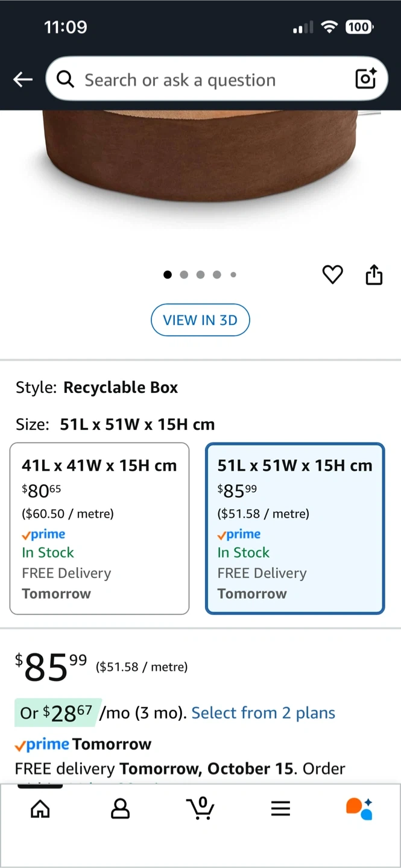The height and width of the screenshot is (868, 401).
Task: Jump to second image carousel dot
Action: click(184, 275)
